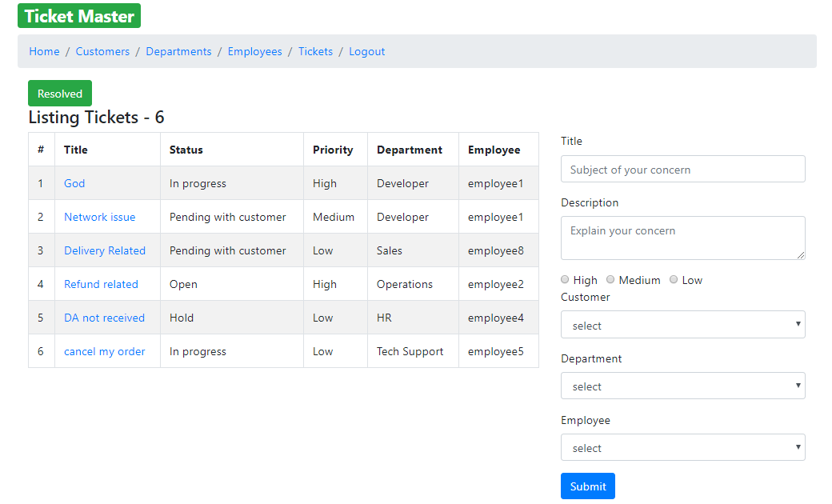Click the Logout link
This screenshot has width=832, height=504.
tap(366, 51)
